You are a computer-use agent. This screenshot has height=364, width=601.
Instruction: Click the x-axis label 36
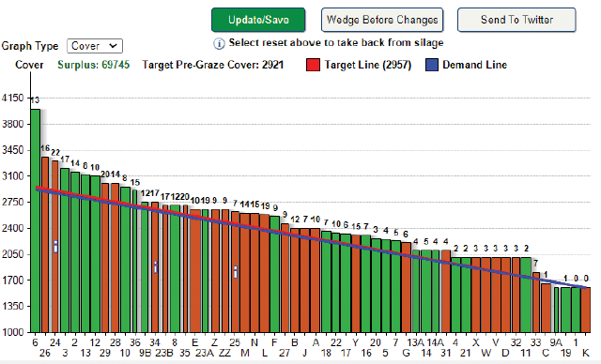[135, 342]
